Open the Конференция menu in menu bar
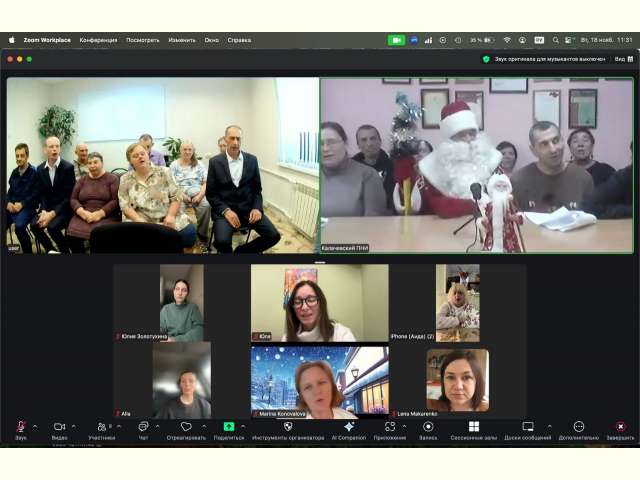The width and height of the screenshot is (640, 480). [x=98, y=40]
